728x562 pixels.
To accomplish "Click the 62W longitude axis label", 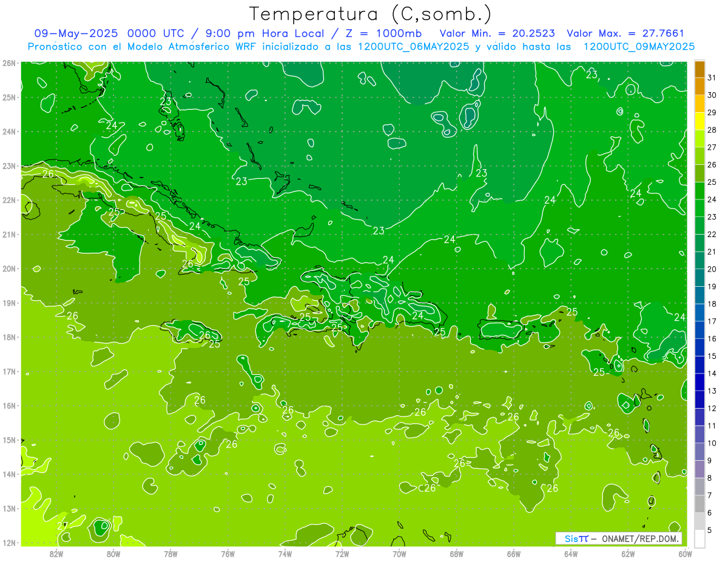I will pyautogui.click(x=628, y=554).
